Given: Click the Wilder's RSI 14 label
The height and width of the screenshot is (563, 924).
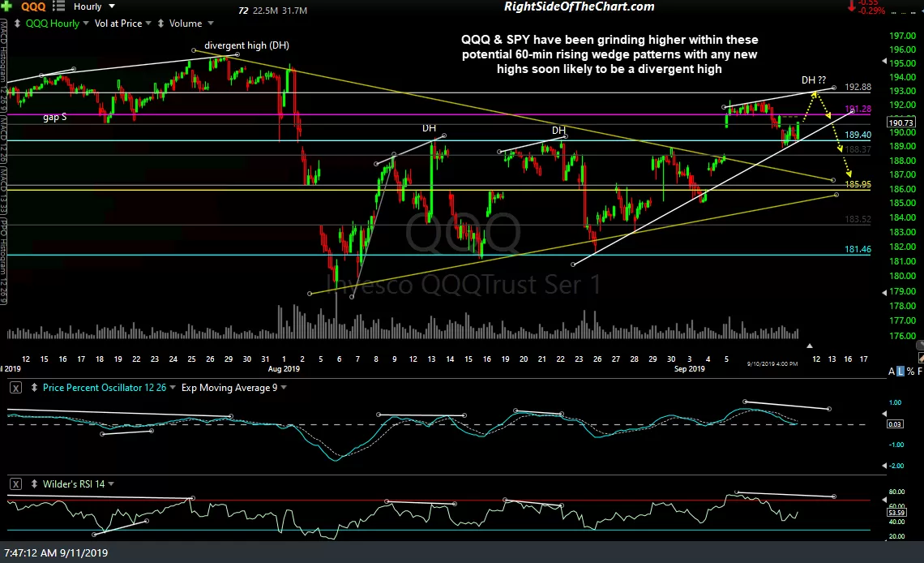Looking at the screenshot, I should pyautogui.click(x=74, y=484).
